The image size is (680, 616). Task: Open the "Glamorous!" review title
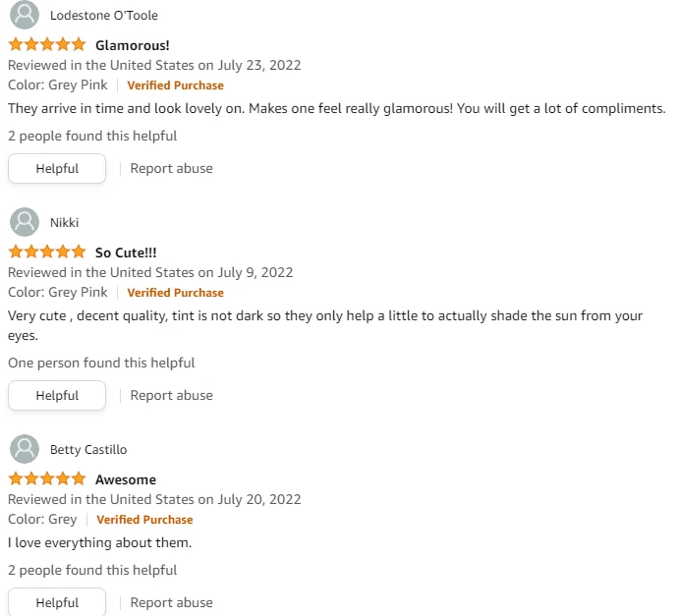point(133,45)
